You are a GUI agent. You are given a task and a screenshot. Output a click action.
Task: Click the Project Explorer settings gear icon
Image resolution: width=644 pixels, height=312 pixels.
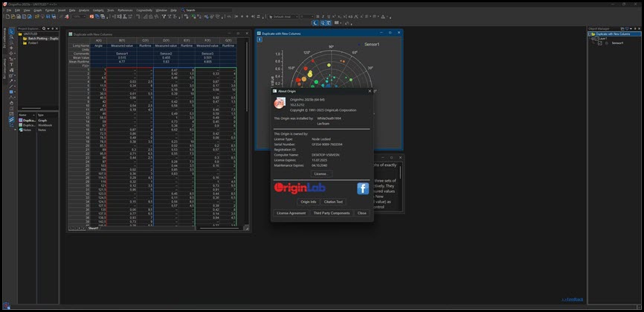[44, 29]
